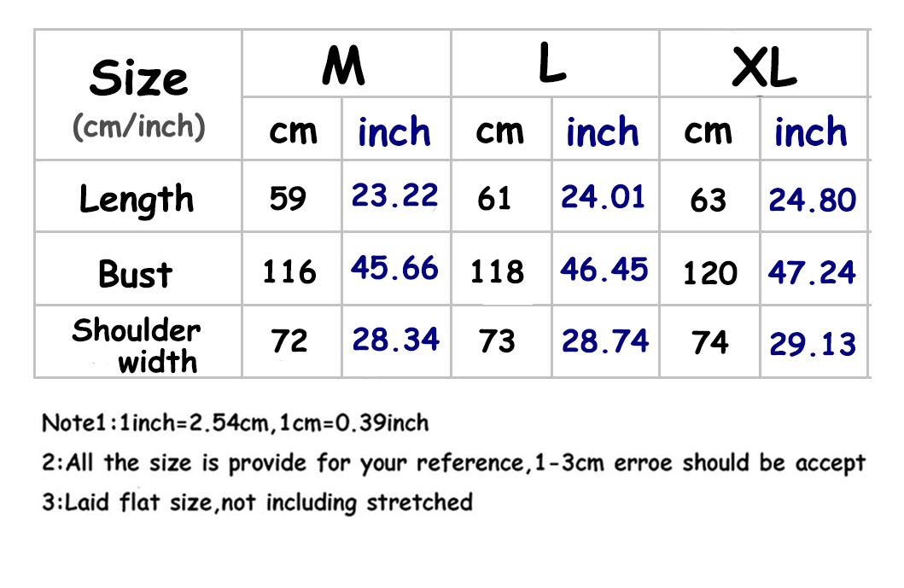Click the Note1 inch conversion text
This screenshot has height=588, width=904.
point(236,422)
